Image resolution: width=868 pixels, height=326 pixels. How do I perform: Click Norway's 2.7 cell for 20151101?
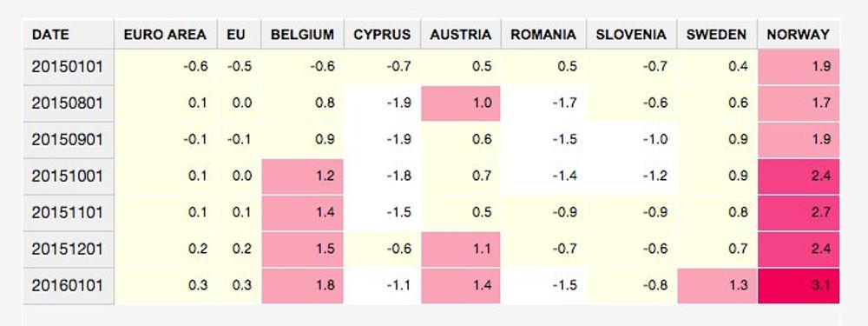tap(799, 212)
